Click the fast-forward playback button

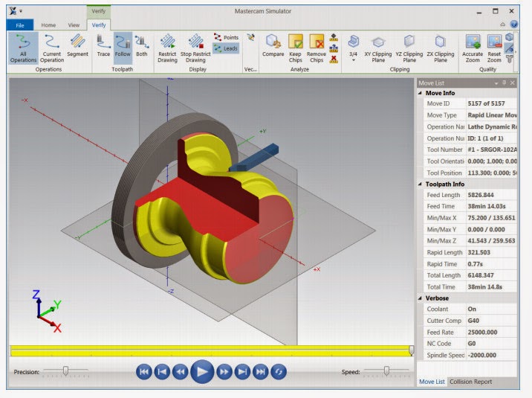point(224,372)
